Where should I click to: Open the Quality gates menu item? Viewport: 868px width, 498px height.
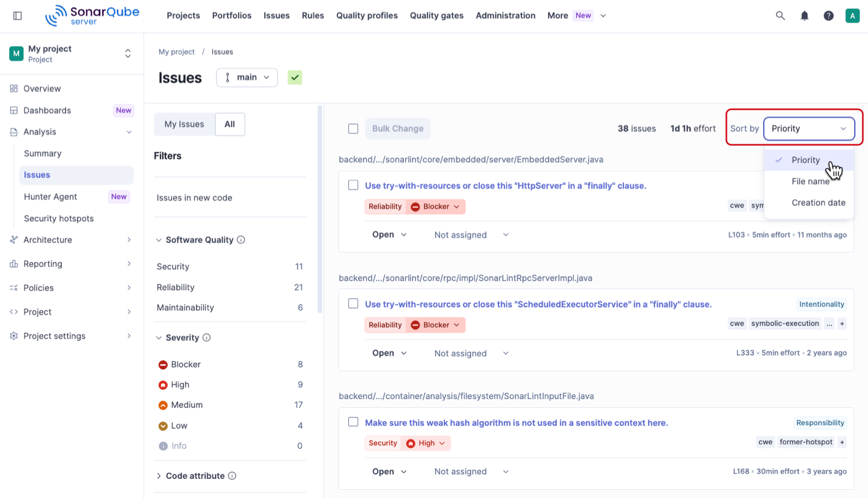click(437, 16)
